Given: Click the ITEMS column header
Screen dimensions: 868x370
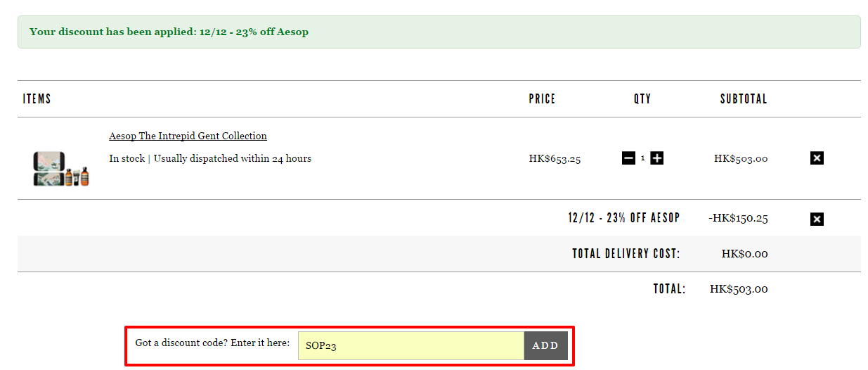Looking at the screenshot, I should [37, 99].
